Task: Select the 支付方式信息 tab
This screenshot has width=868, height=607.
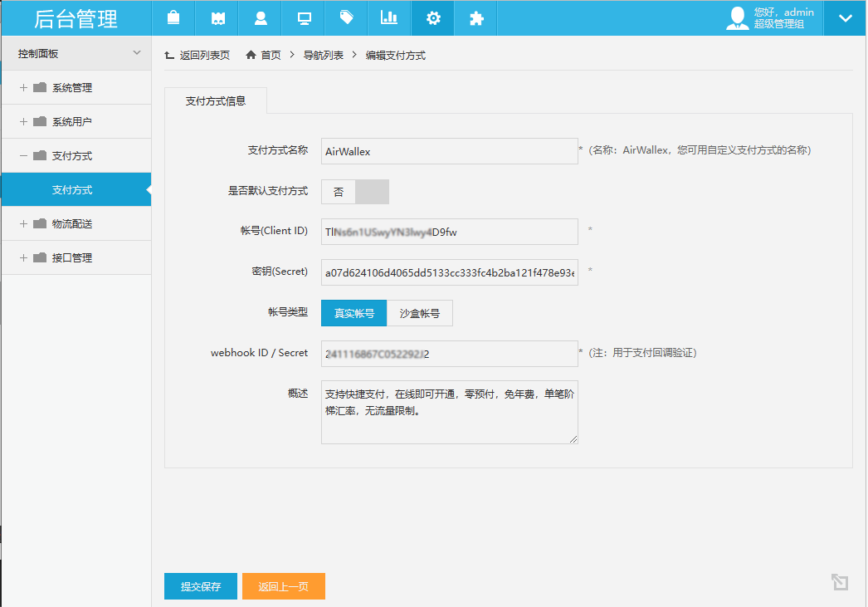Action: point(215,100)
